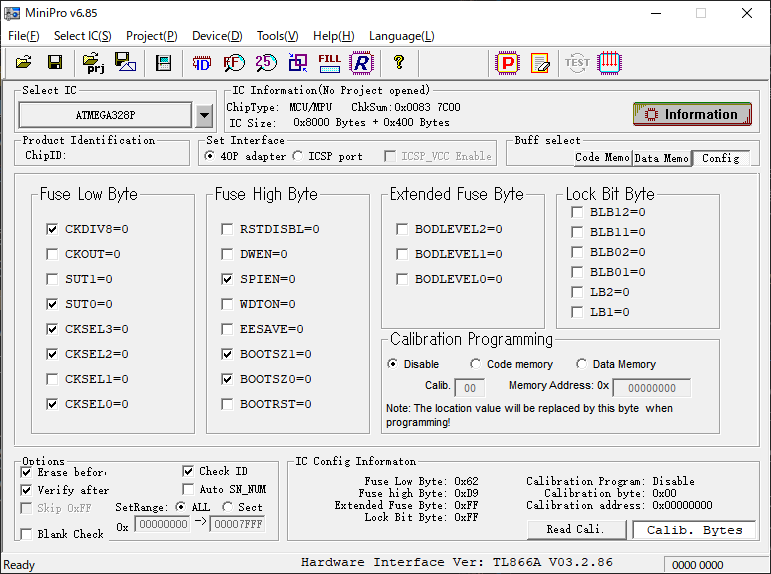Open the Device menu
The image size is (771, 574).
point(217,36)
